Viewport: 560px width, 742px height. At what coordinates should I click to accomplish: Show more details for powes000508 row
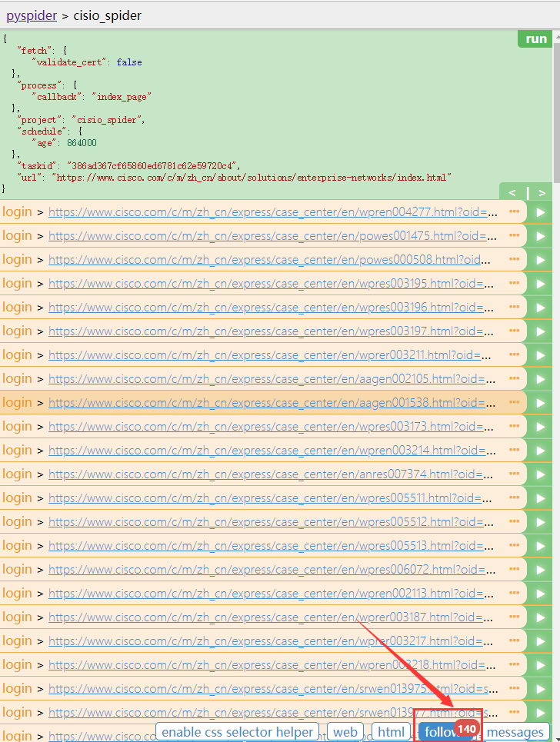(514, 259)
